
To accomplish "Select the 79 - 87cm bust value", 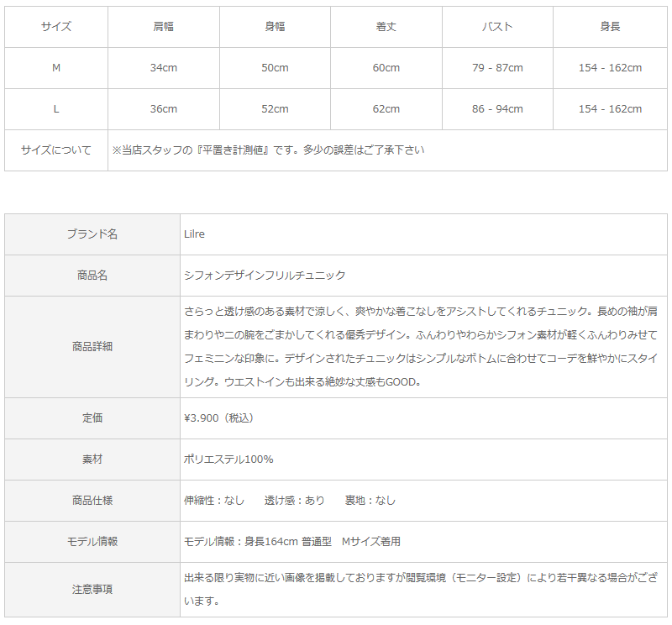I will [x=497, y=68].
